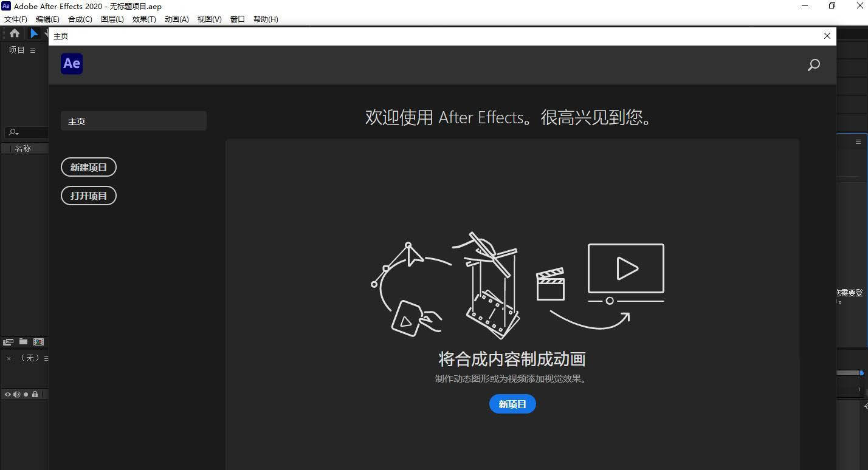The width and height of the screenshot is (868, 470).
Task: Click the lock column icon
Action: (35, 394)
